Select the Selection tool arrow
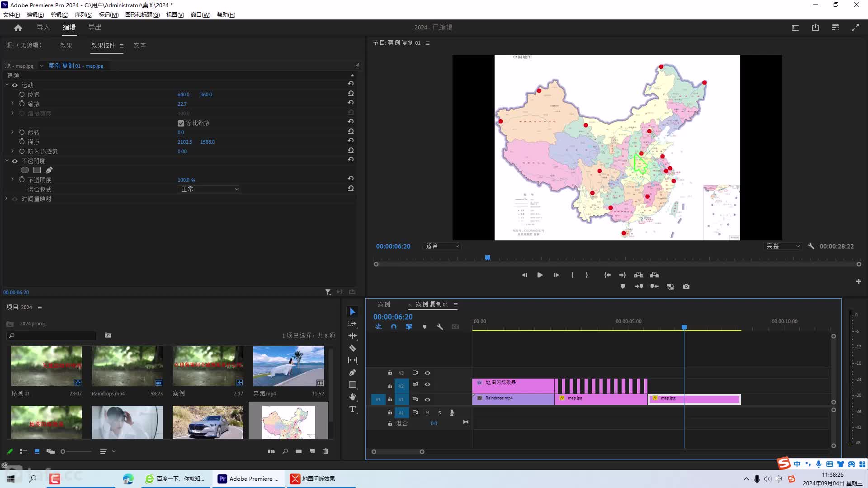Screen dimensions: 868x488 [353, 312]
